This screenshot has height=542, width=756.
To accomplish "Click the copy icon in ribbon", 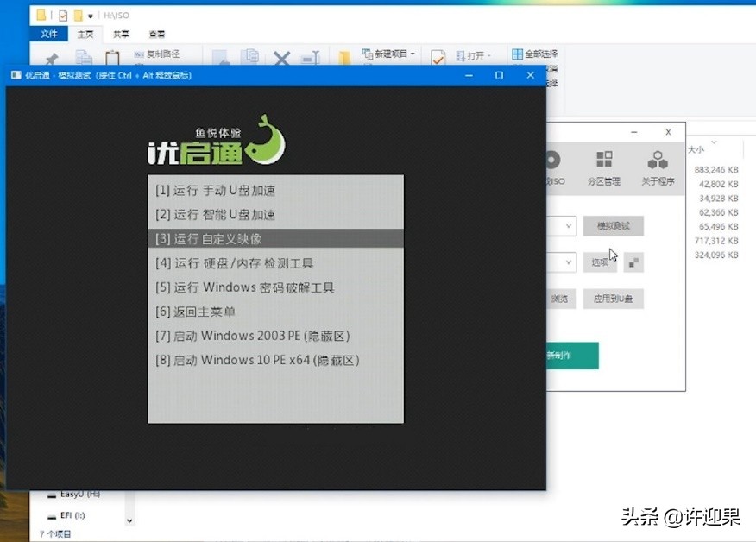I will pos(84,57).
